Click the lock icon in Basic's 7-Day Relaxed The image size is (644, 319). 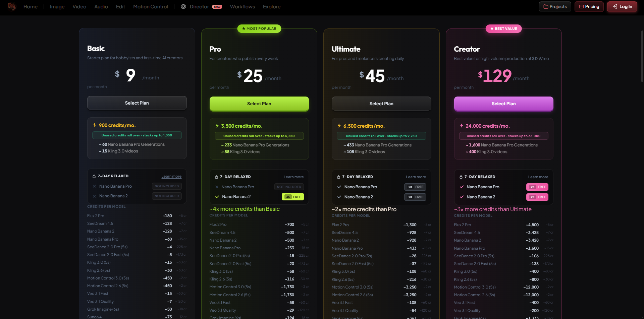(x=94, y=176)
